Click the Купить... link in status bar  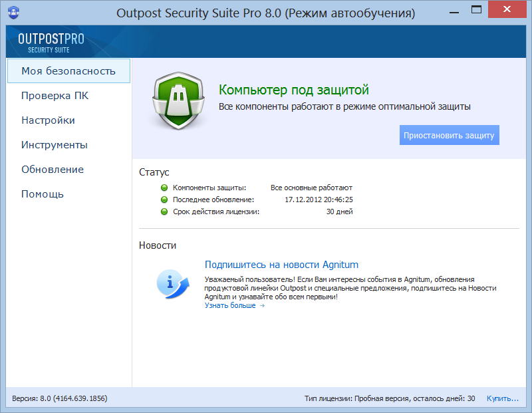(x=502, y=398)
